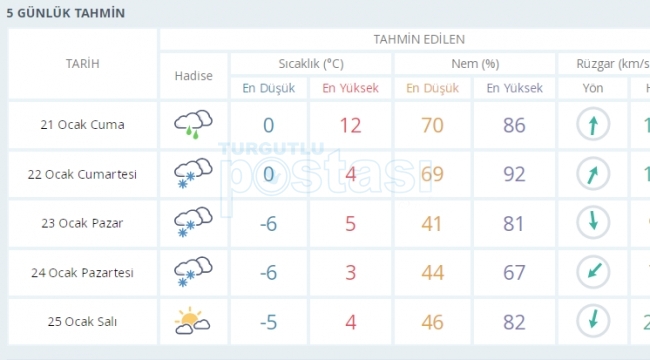Click the Hadise column header
Image resolution: width=650 pixels, height=360 pixels.
point(194,76)
